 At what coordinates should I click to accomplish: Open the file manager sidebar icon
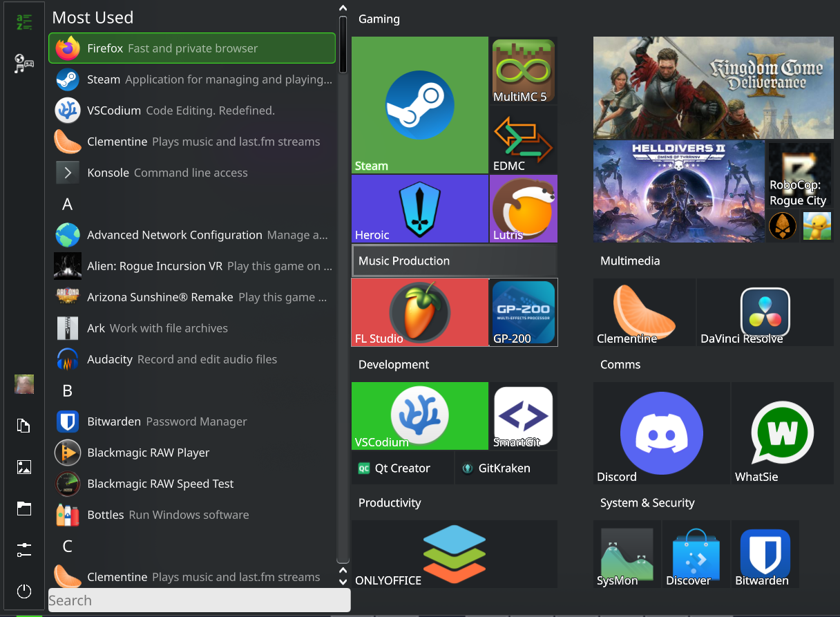pos(24,509)
